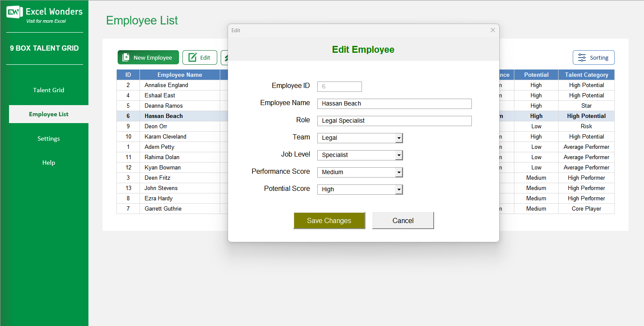Click the Role text field
This screenshot has width=644, height=326.
394,121
